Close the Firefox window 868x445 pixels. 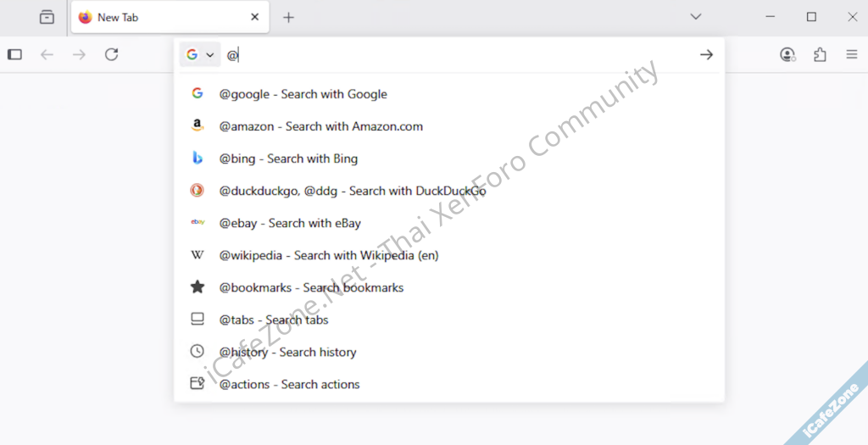point(853,17)
